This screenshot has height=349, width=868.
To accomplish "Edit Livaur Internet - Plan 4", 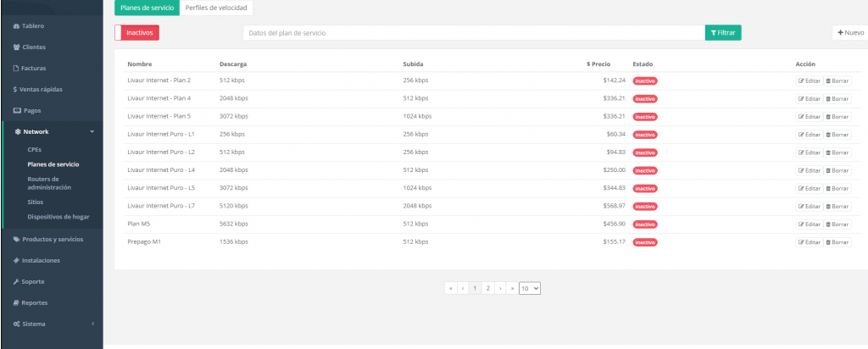I will click(810, 99).
